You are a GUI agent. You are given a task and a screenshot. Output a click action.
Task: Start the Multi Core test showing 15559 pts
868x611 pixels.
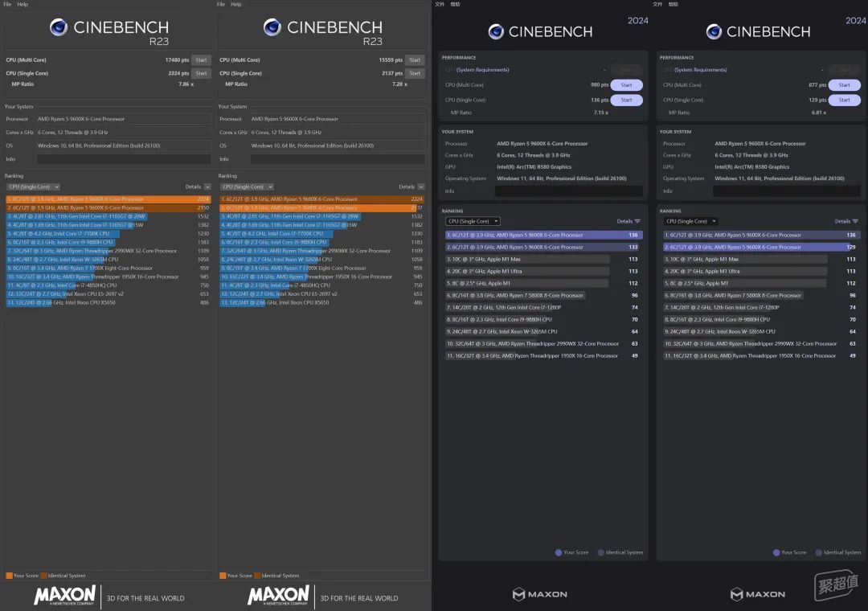415,59
